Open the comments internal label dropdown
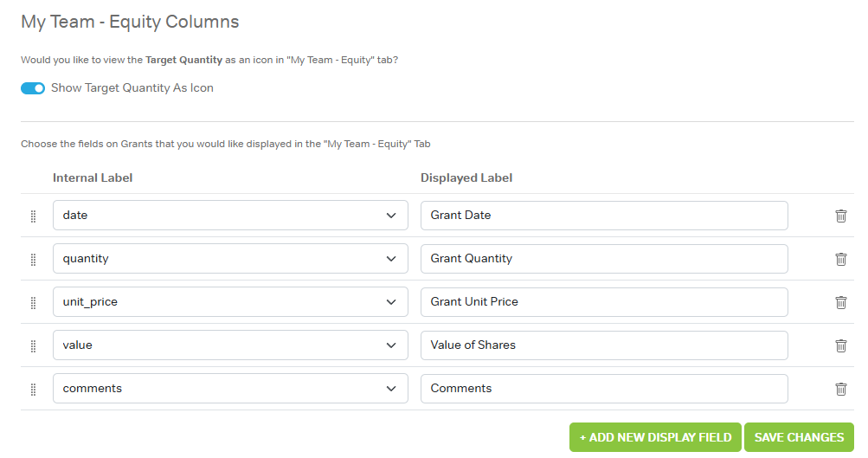 tap(230, 389)
